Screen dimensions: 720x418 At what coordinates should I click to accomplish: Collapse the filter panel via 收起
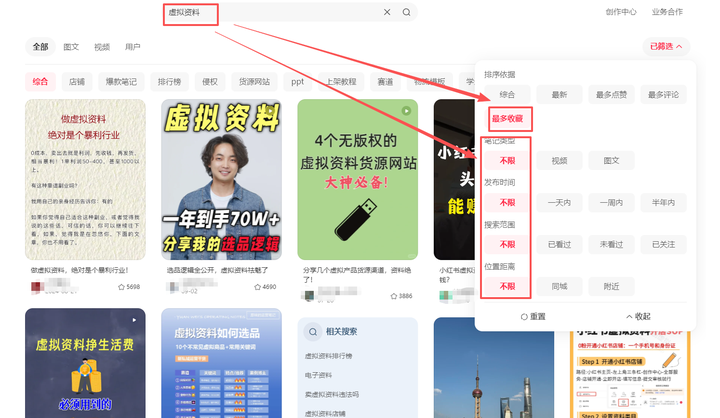[x=638, y=316]
